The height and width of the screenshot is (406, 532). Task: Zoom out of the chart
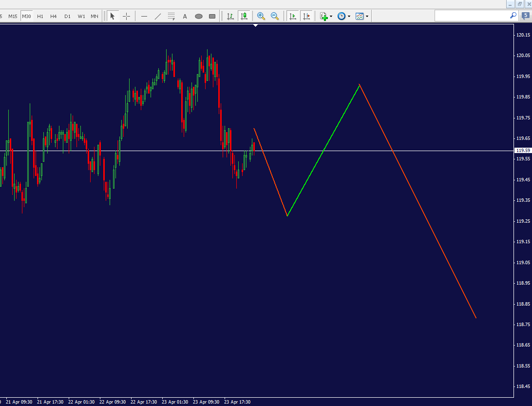click(275, 16)
